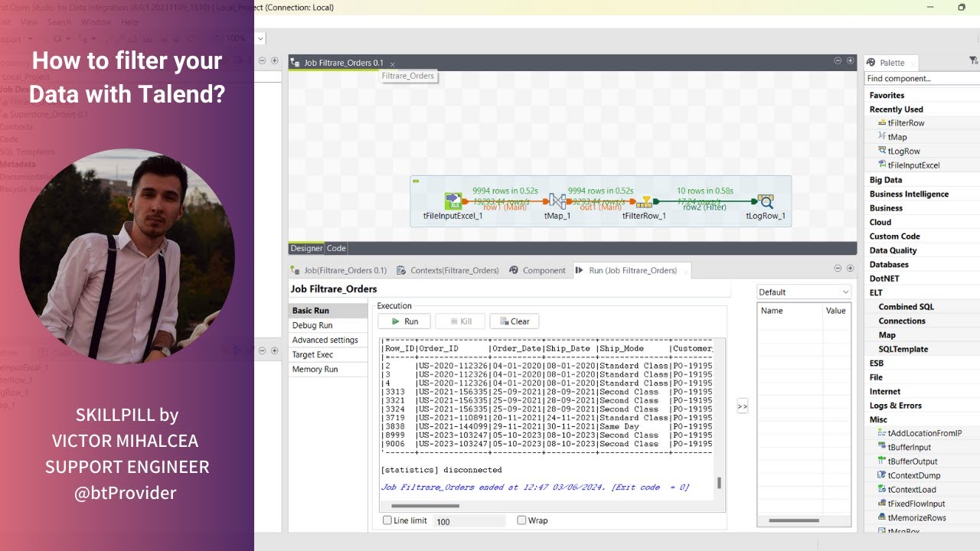
Task: Select the tFileInputExcel_1 component icon on canvas
Action: (452, 201)
